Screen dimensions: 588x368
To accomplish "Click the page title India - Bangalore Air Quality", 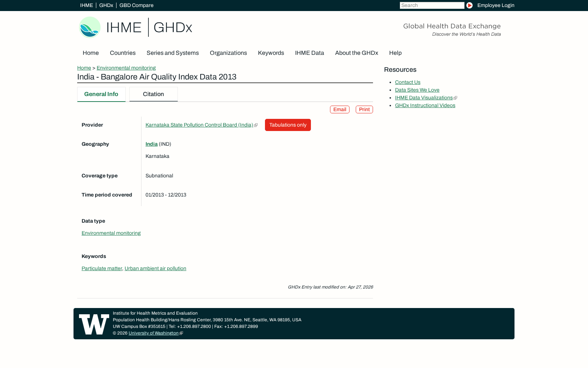I will [x=157, y=77].
